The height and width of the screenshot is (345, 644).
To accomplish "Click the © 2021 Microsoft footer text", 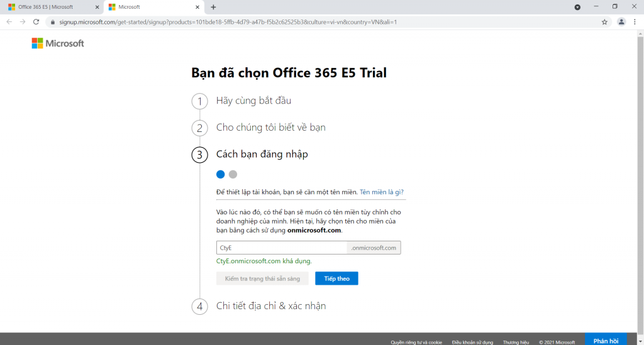I will [x=557, y=342].
